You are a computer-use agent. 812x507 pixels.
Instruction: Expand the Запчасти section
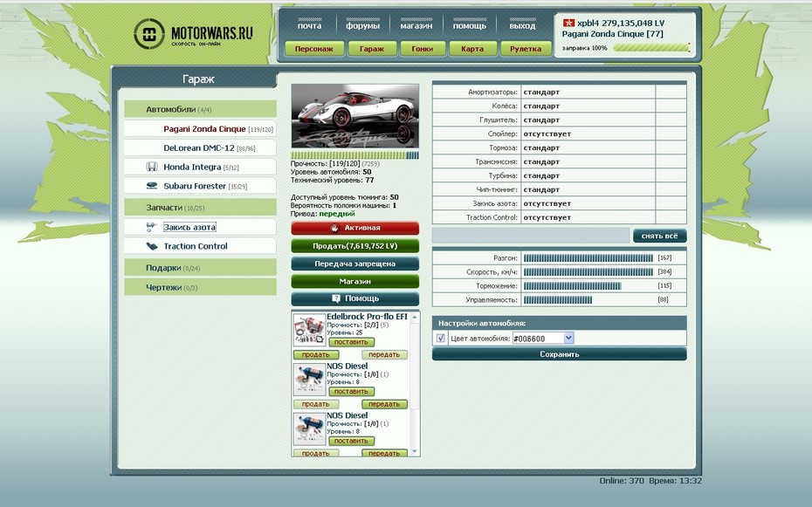pos(200,208)
